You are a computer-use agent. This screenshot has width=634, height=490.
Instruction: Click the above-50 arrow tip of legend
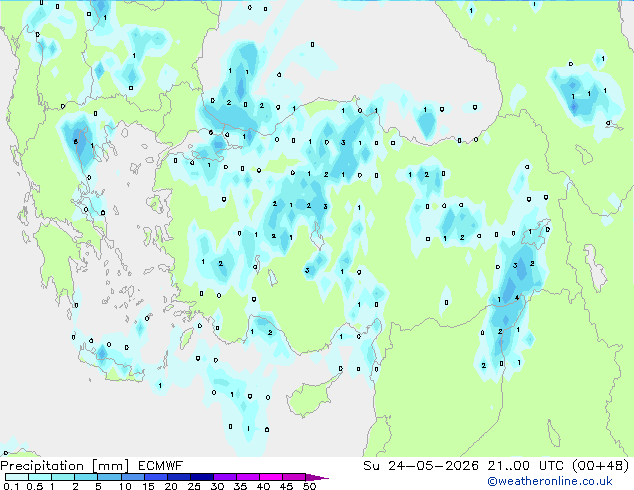(x=317, y=477)
